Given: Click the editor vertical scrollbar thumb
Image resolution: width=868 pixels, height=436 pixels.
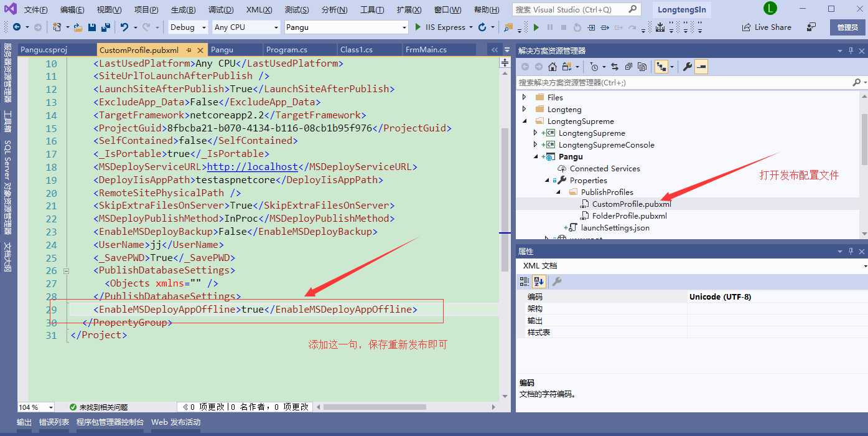Looking at the screenshot, I should (505, 200).
